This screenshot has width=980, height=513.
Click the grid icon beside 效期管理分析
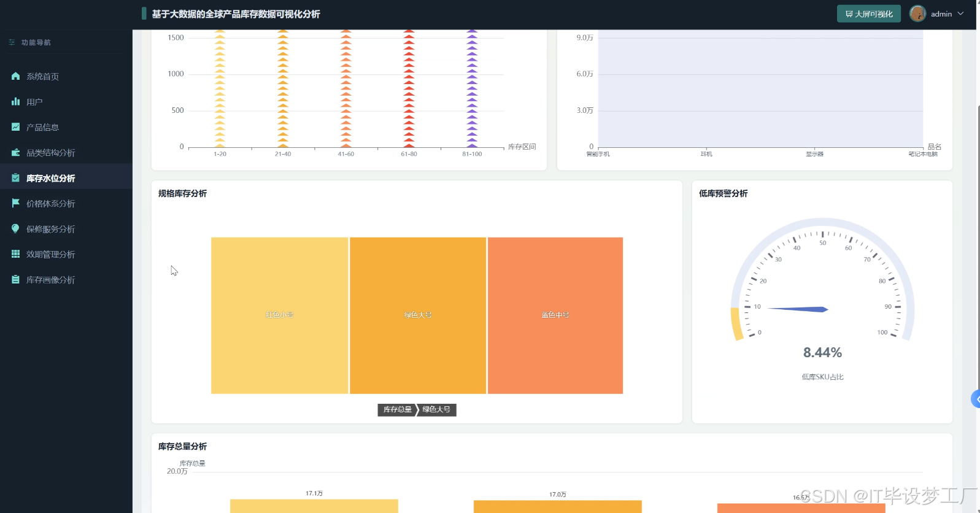tap(15, 254)
